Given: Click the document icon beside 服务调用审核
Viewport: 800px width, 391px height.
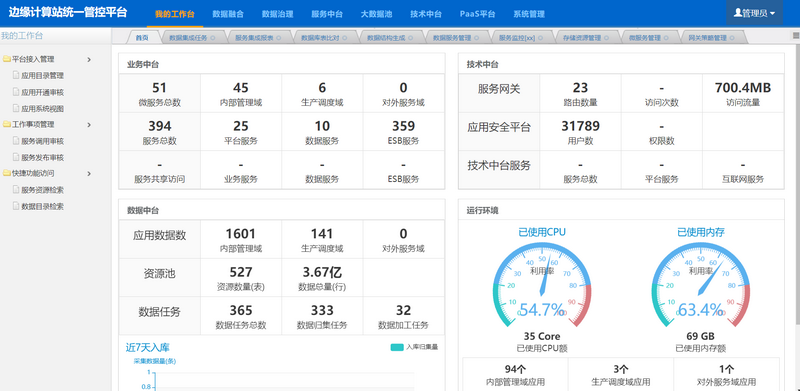Looking at the screenshot, I should click(x=16, y=141).
